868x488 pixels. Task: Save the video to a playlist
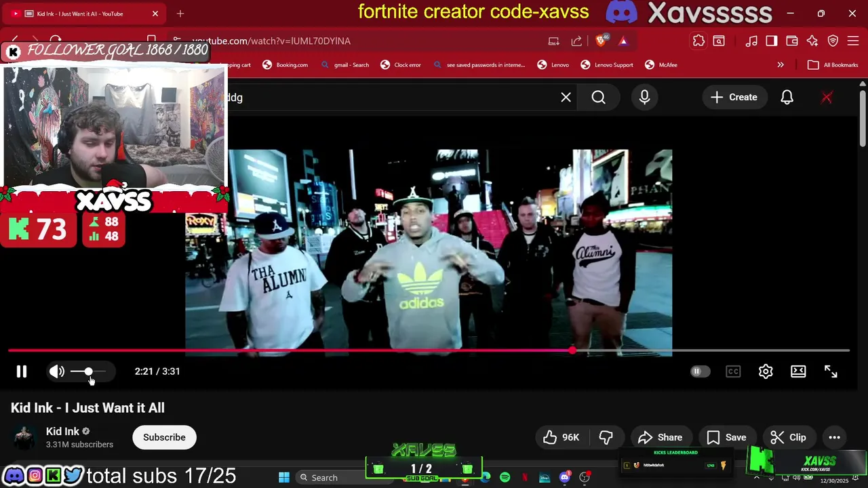coord(726,437)
